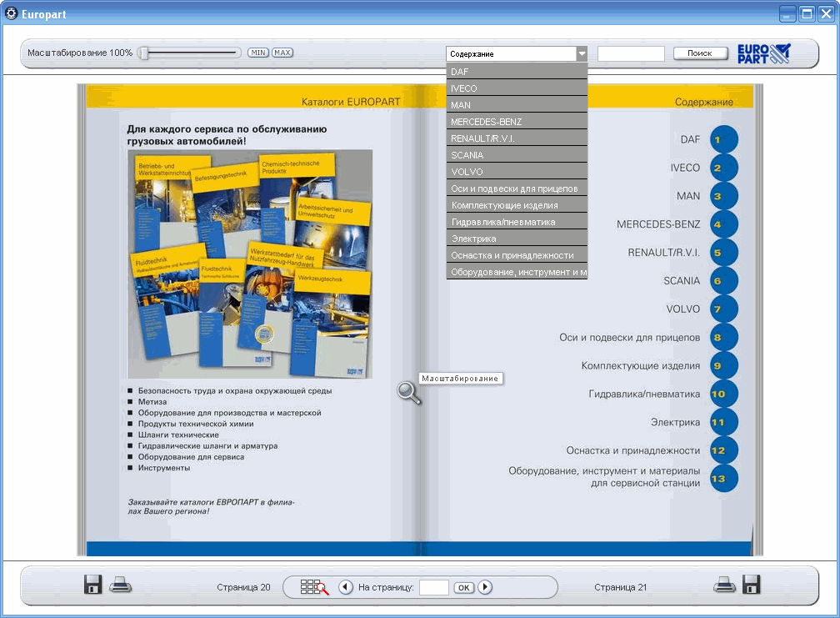Viewport: 840px width, 618px height.
Task: Click the left printer icon
Action: (x=121, y=585)
